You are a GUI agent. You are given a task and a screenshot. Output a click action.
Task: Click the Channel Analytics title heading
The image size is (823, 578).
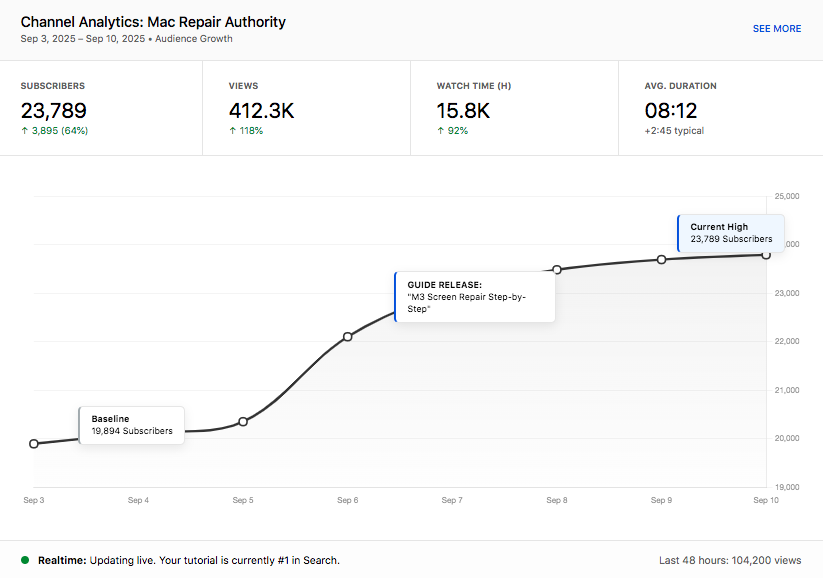coord(153,22)
